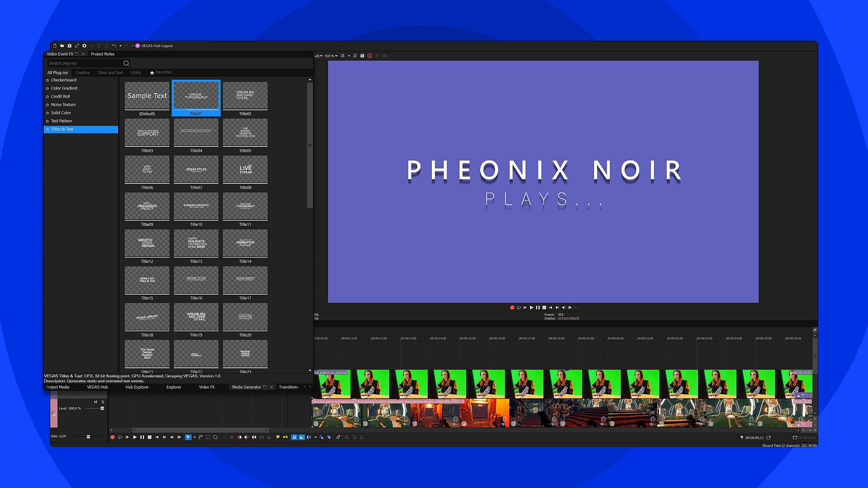868x488 pixels.
Task: Toggle Mute on the track header
Action: [x=95, y=402]
